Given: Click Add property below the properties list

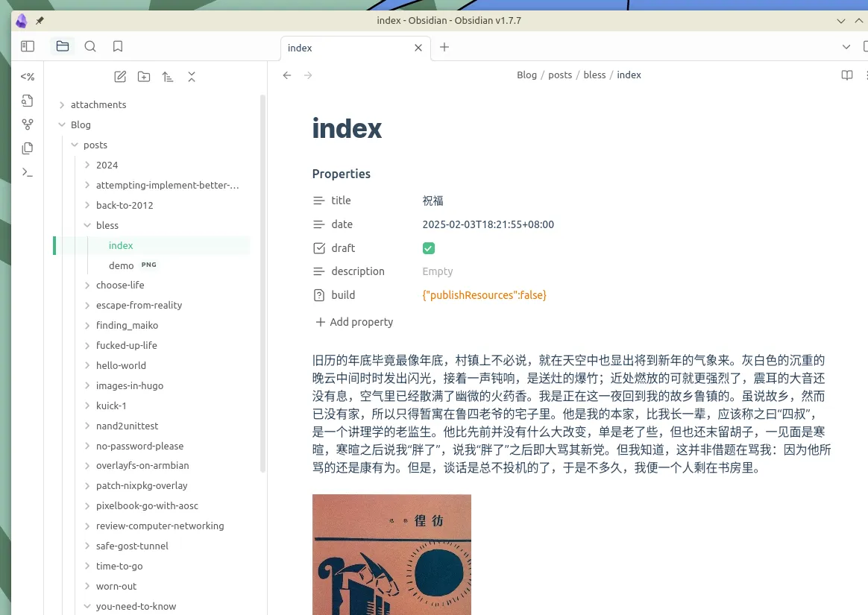Looking at the screenshot, I should [354, 321].
